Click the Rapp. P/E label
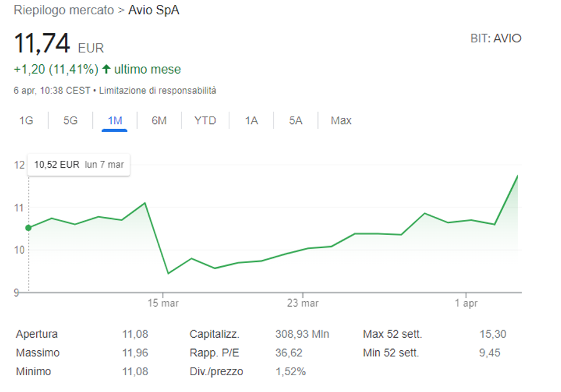 214,353
